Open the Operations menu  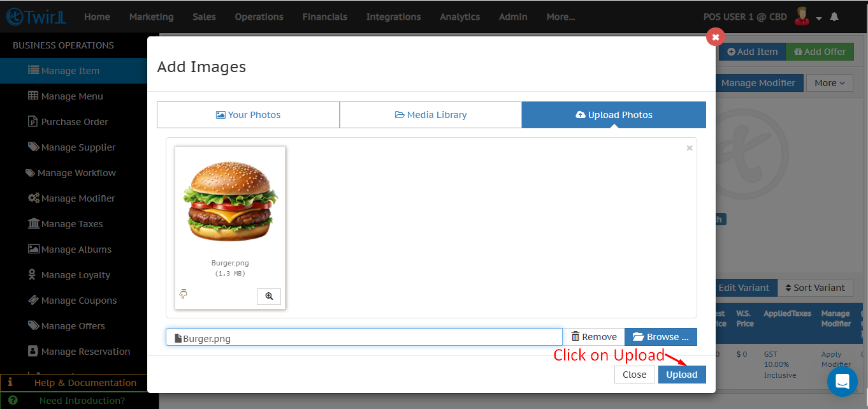[x=259, y=17]
